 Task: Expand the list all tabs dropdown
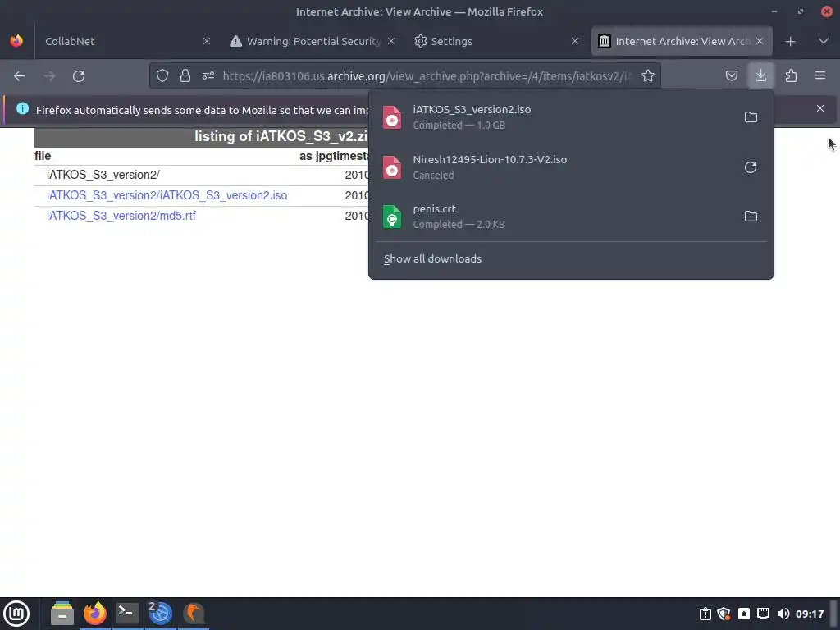(x=824, y=41)
